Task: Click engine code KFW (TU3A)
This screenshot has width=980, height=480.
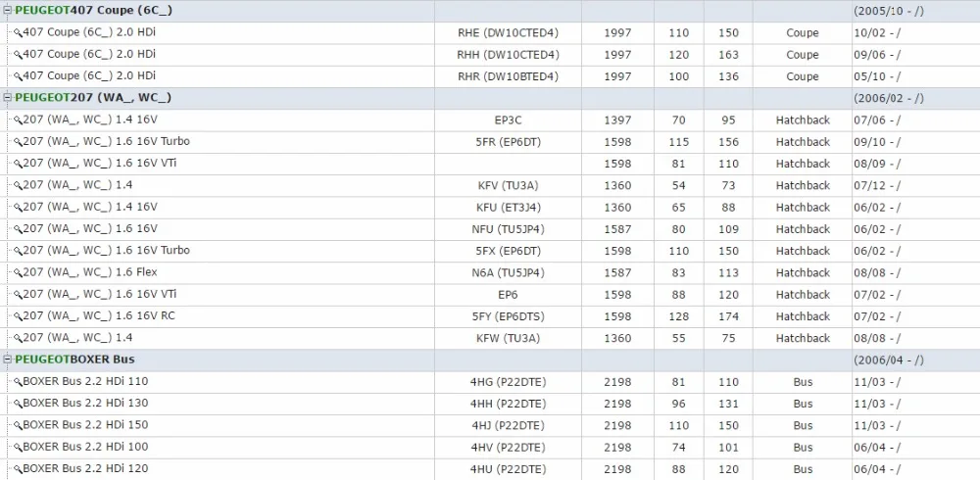Action: pyautogui.click(x=508, y=339)
